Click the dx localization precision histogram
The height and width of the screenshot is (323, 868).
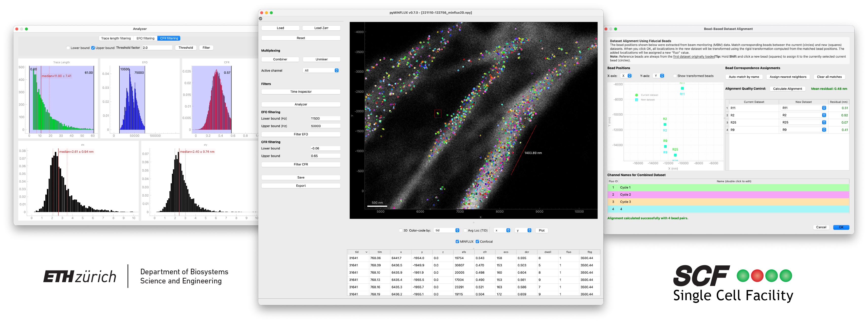(x=79, y=181)
